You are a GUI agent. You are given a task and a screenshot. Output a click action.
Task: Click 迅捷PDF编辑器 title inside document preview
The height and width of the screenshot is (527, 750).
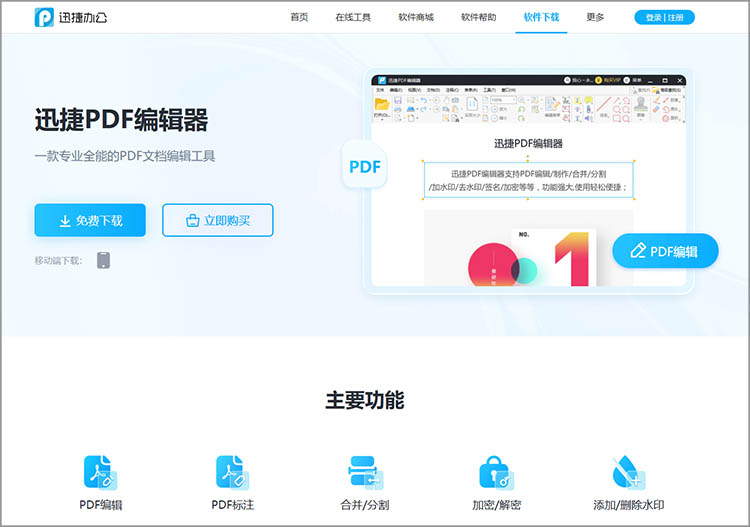(x=528, y=143)
